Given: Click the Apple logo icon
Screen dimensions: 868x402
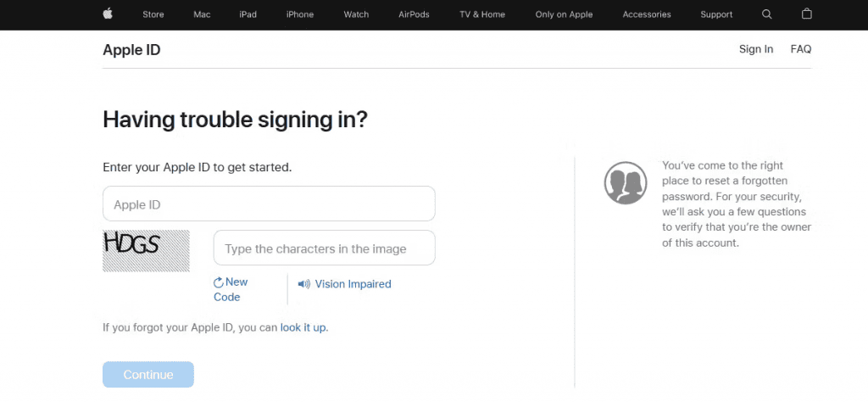Looking at the screenshot, I should pos(108,14).
